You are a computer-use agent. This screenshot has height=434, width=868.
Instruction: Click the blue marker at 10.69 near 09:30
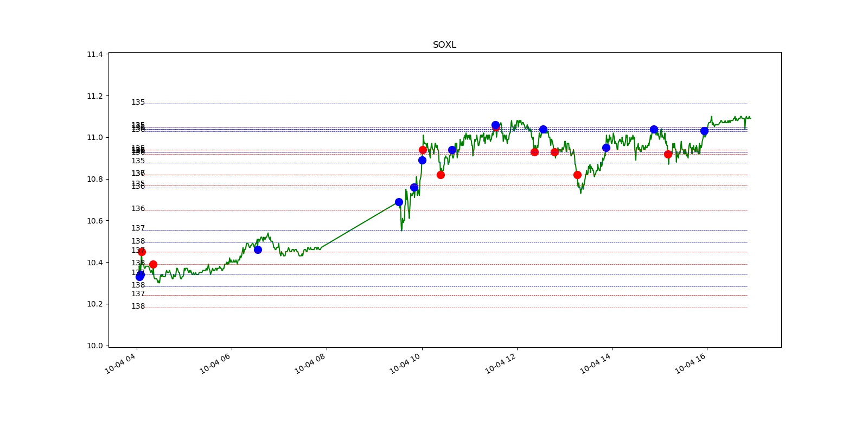tap(399, 202)
